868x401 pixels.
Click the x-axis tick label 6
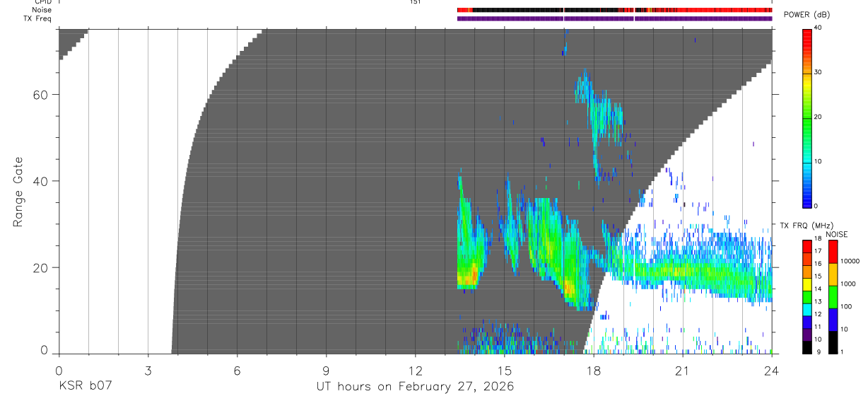point(237,370)
